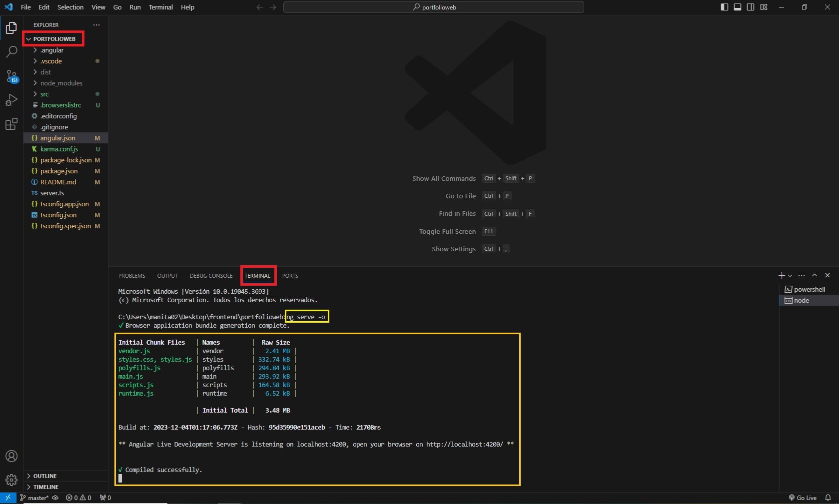Viewport: 839px width, 504px height.
Task: Go back with the navigation arrow
Action: (259, 7)
